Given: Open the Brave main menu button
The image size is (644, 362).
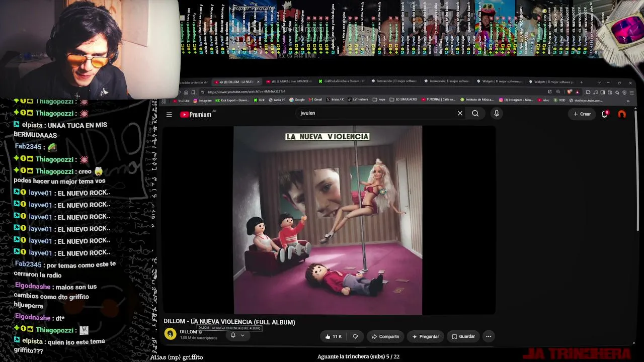Looking at the screenshot, I should click(631, 93).
